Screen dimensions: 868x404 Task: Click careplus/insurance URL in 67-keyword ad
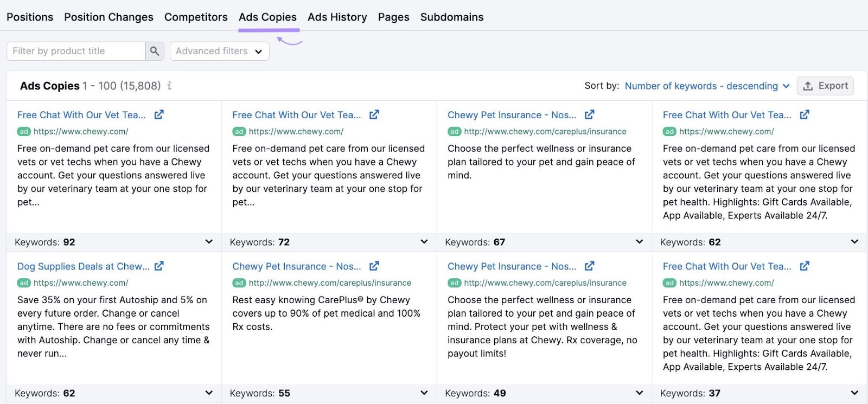pos(545,131)
